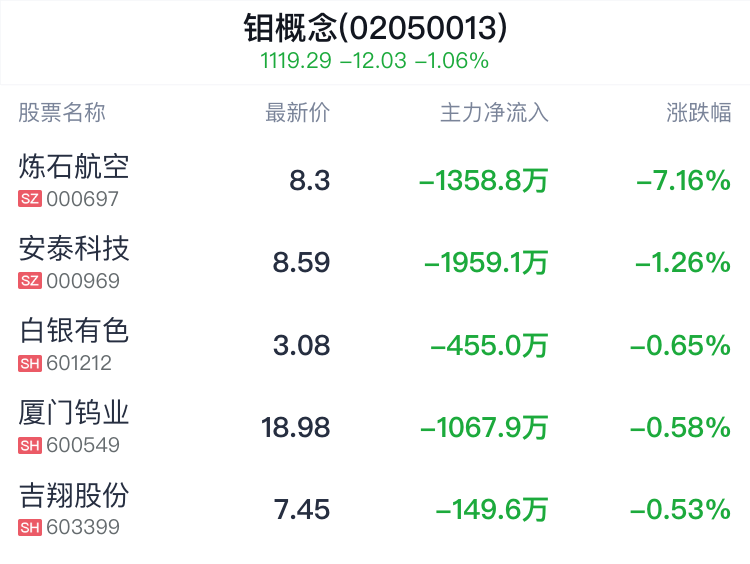Open the 吉翔股份 stock details
Screen dimensions: 750x564
coord(375,509)
